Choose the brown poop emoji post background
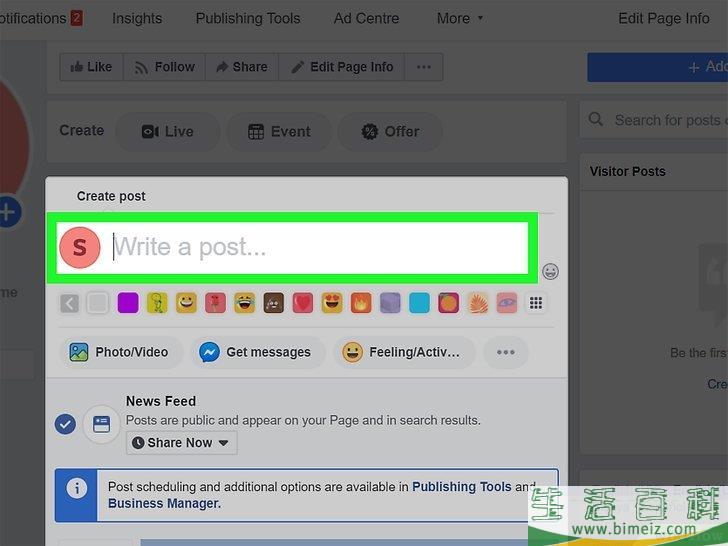Viewport: 728px width, 546px height. point(273,303)
